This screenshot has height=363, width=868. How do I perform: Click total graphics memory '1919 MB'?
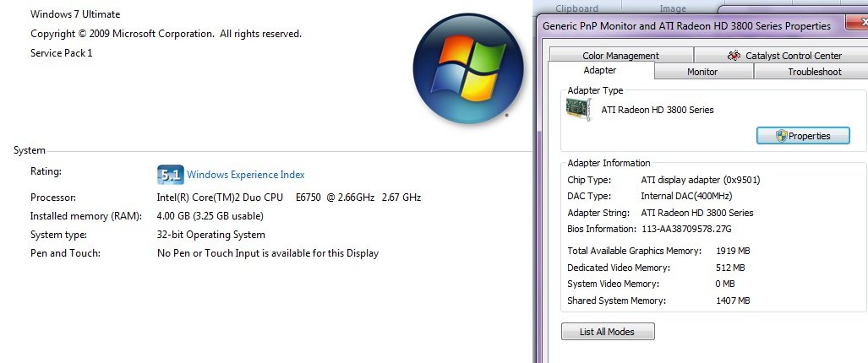point(733,251)
